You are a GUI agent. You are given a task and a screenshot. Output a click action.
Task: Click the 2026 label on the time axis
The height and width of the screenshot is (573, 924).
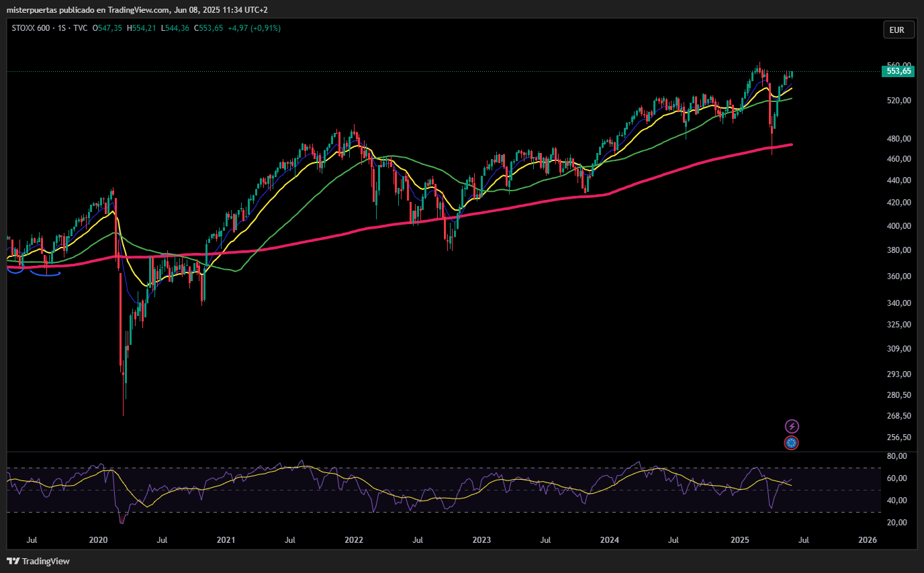tap(868, 540)
